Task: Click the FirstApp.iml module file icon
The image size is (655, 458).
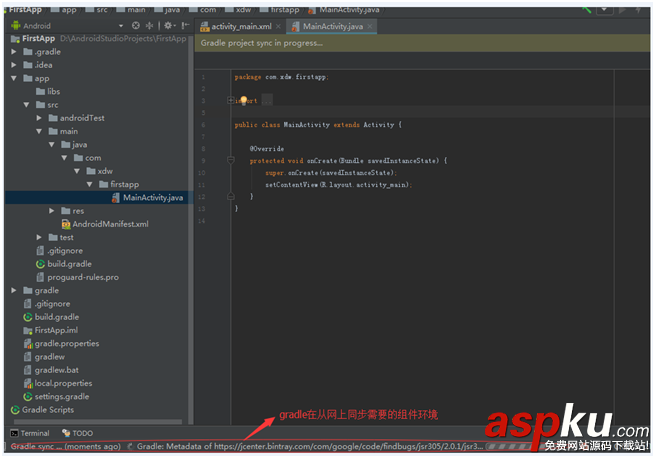Action: 28,330
